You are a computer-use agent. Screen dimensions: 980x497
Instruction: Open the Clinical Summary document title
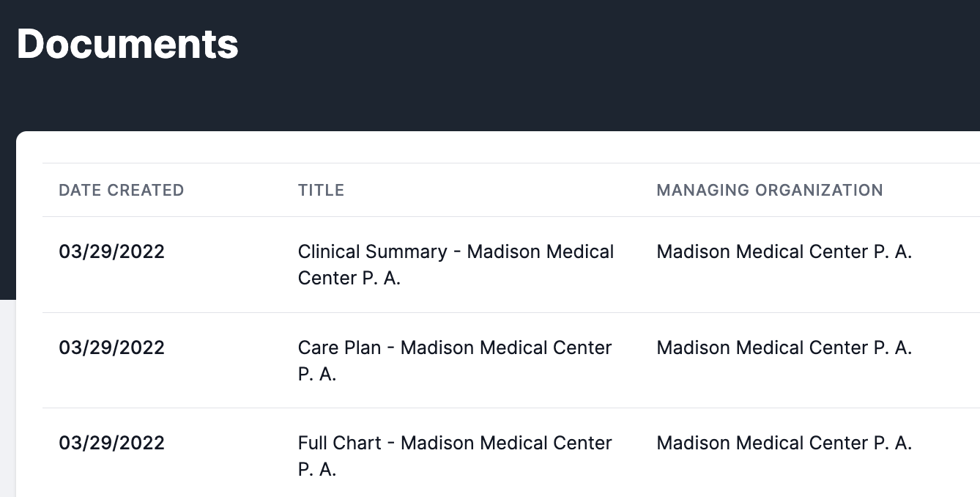456,252
